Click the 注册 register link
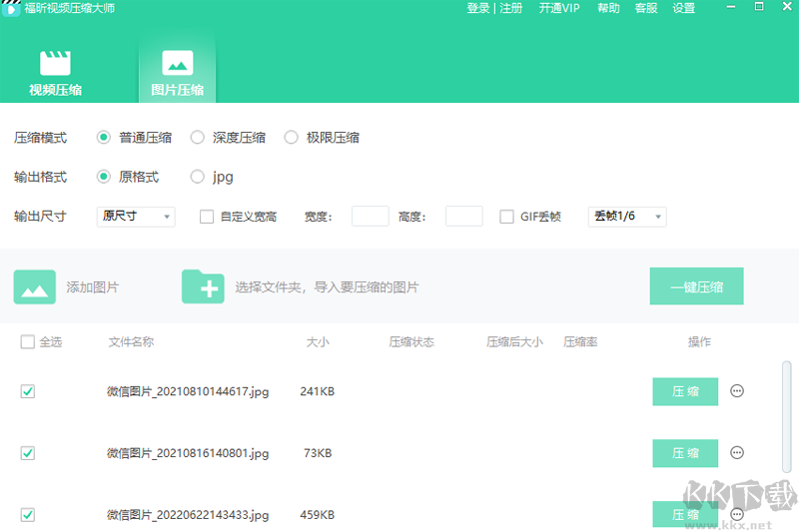The width and height of the screenshot is (799, 532). (x=510, y=8)
